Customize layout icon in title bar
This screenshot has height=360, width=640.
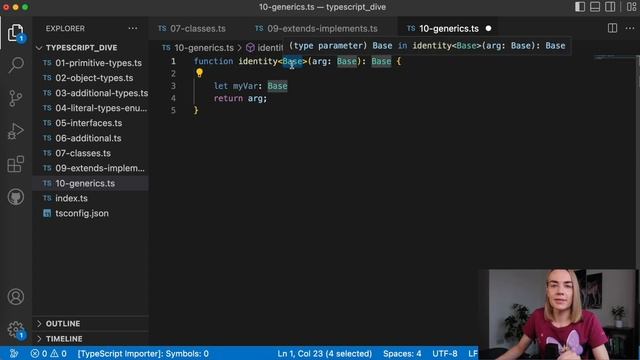[x=631, y=7]
